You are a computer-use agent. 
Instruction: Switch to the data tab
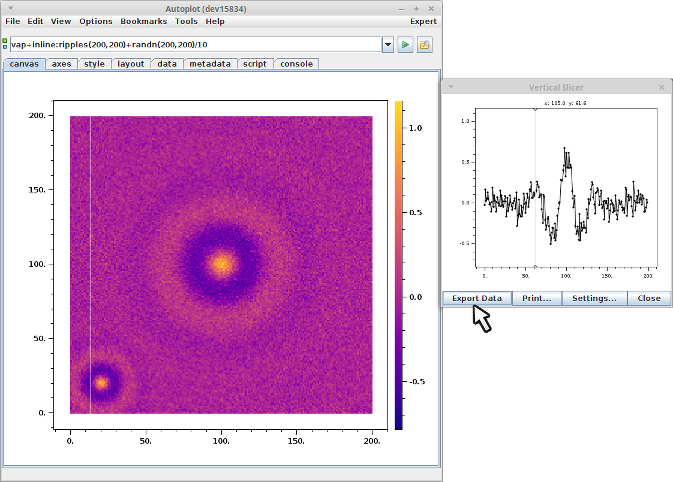[x=167, y=64]
